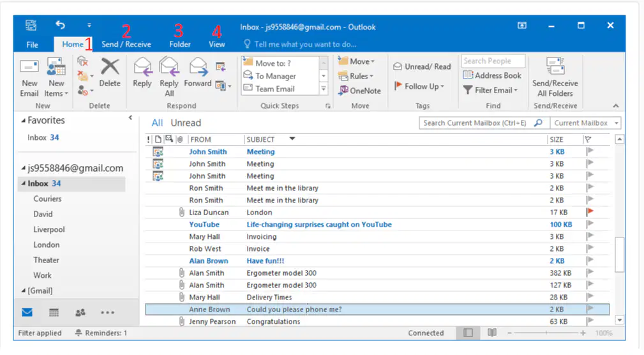Click the Search People field
Image resolution: width=644 pixels, height=355 pixels.
pyautogui.click(x=493, y=61)
